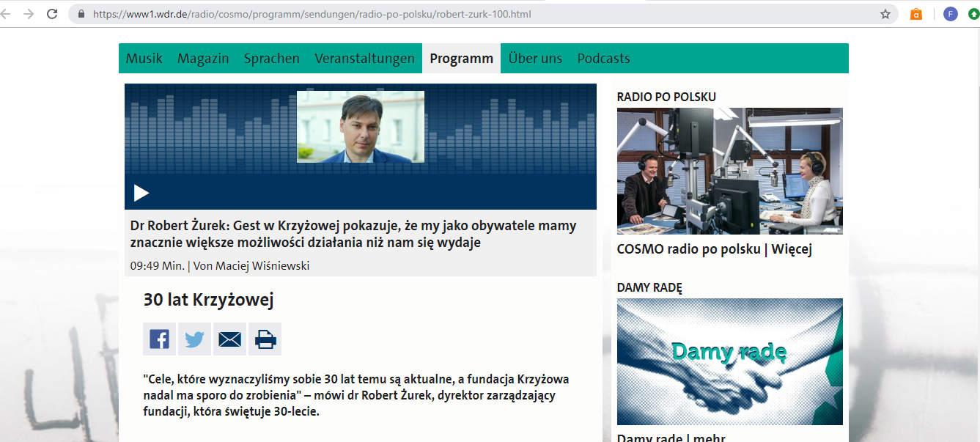The width and height of the screenshot is (980, 442).
Task: Open the Musik menu
Action: click(x=144, y=59)
